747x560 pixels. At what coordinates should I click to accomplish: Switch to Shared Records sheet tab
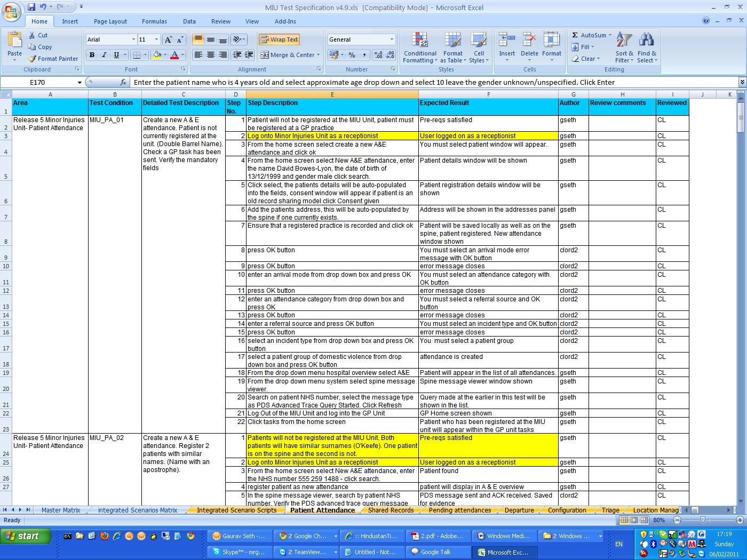click(x=391, y=510)
